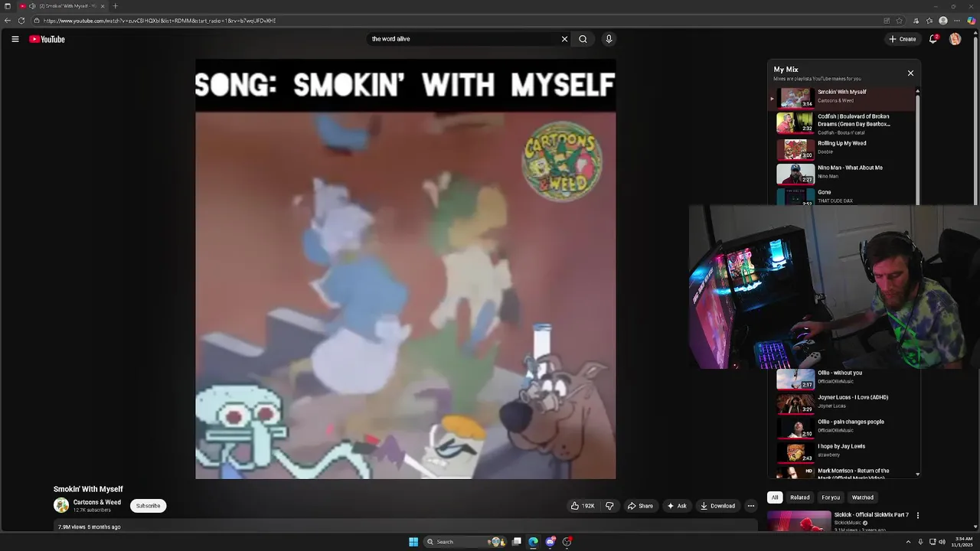Subscribe to Cartoons & Weed
Screen dimensions: 980x551
point(148,506)
